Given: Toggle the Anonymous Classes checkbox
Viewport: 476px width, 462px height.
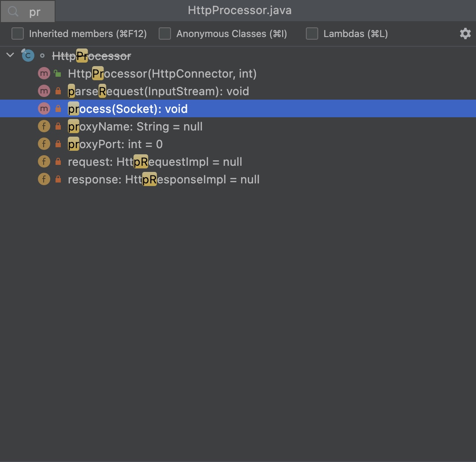Looking at the screenshot, I should click(x=165, y=34).
